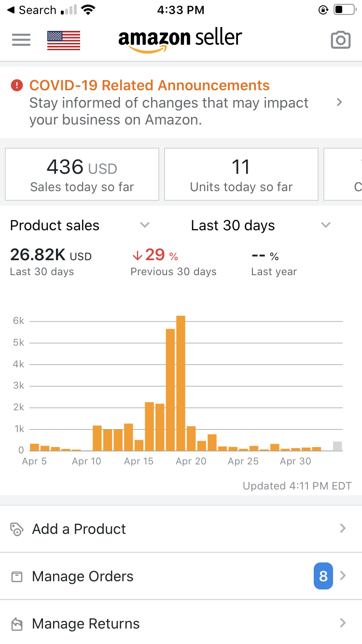Tap COVID-19 Related Announcements link
The image size is (362, 644).
click(150, 85)
